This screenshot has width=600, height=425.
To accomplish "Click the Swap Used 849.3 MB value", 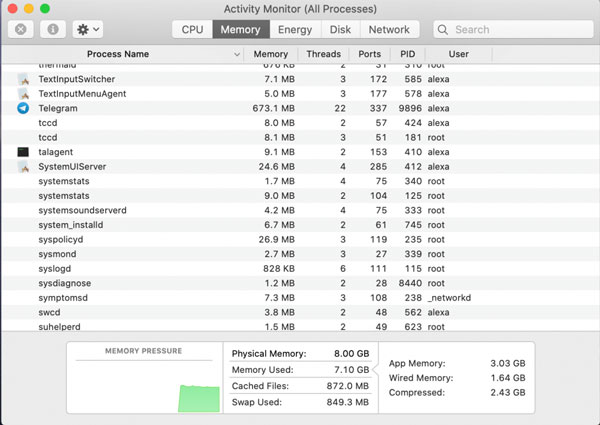I will (348, 402).
